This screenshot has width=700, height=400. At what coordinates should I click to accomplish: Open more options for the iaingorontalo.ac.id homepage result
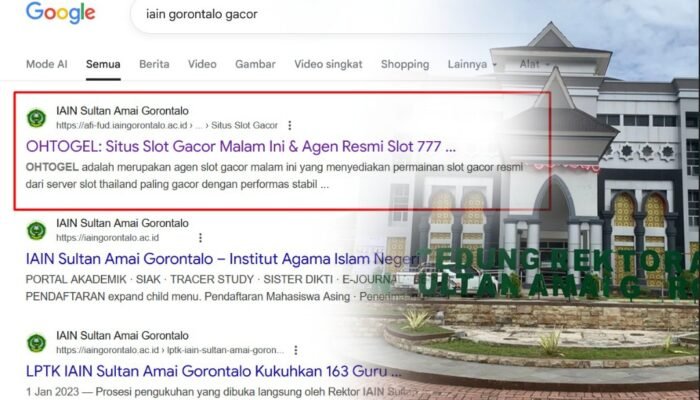click(200, 238)
